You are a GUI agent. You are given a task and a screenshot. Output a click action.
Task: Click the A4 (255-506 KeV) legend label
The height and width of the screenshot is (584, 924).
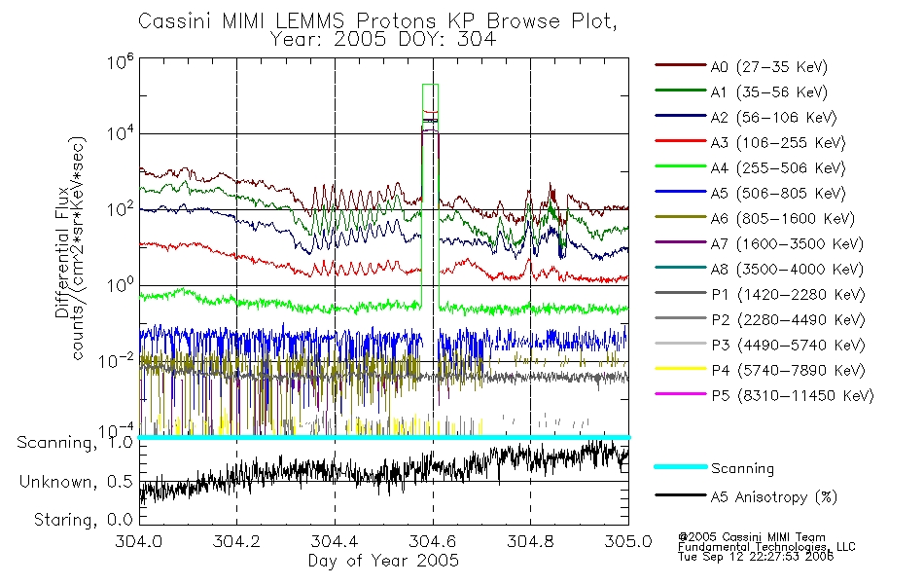[778, 168]
